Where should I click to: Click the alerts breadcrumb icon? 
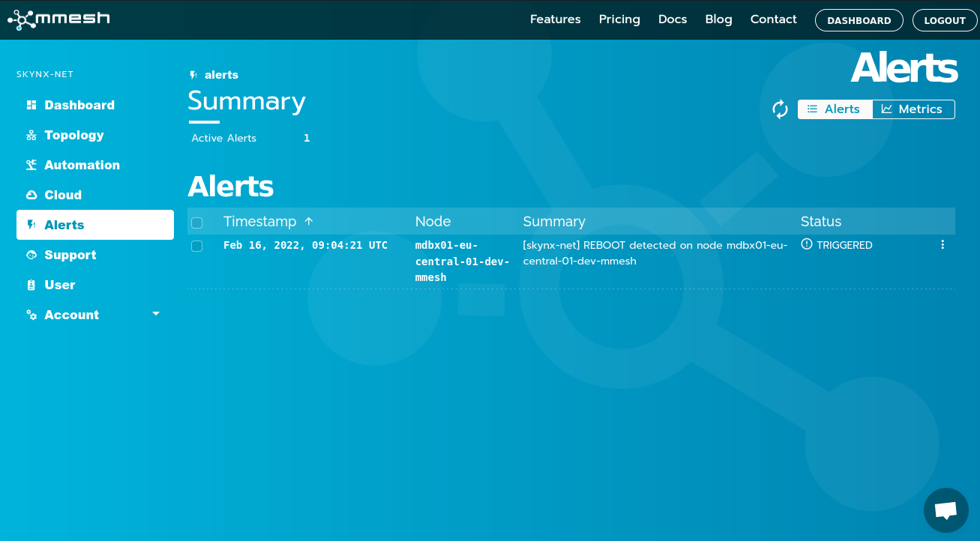pos(193,75)
